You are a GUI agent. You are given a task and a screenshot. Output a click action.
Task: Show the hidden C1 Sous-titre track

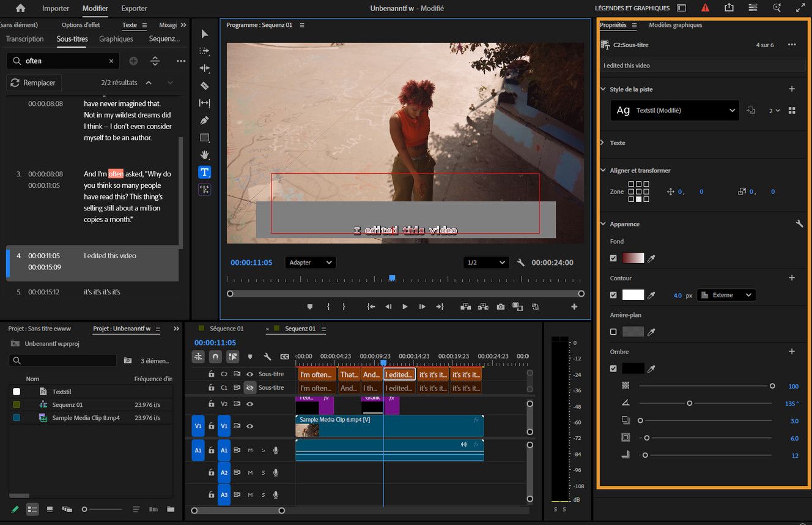(x=249, y=387)
